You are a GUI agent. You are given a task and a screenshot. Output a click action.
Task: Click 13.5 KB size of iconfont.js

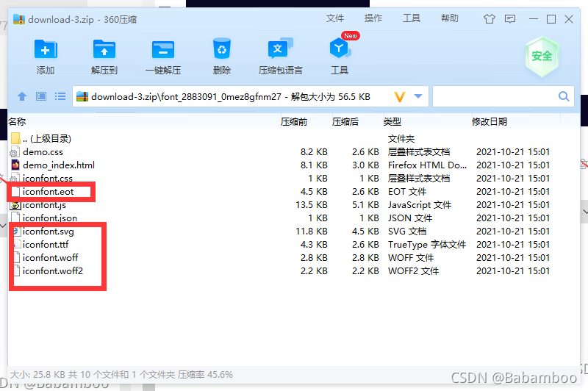[312, 204]
